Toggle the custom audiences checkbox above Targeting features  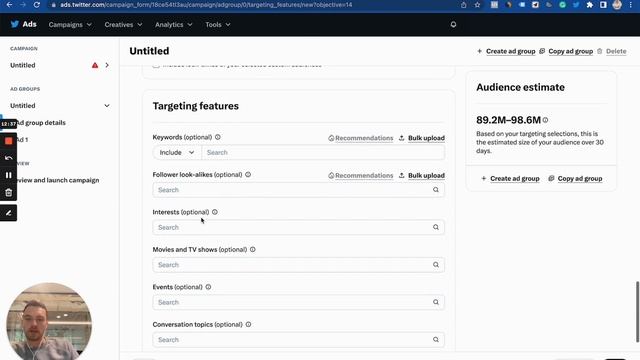click(156, 65)
